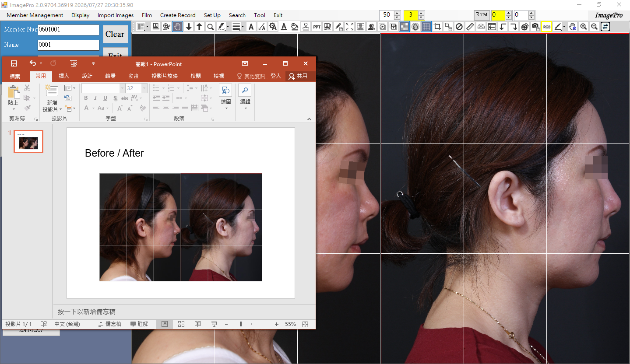
Task: Click the zoom out magnifier icon
Action: tap(595, 27)
